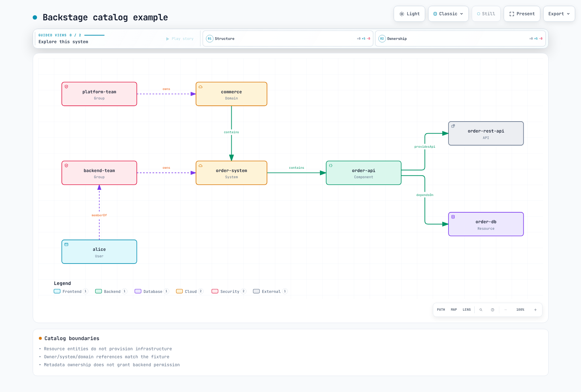581x392 pixels.
Task: Click Play story button
Action: point(180,39)
